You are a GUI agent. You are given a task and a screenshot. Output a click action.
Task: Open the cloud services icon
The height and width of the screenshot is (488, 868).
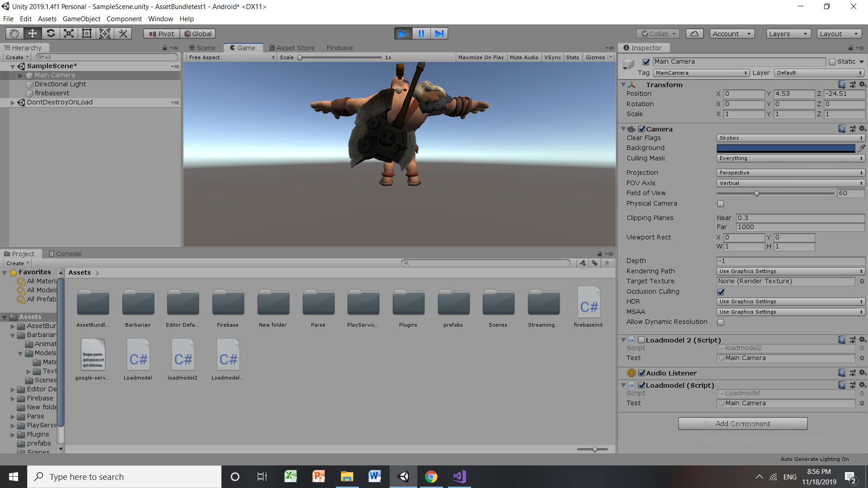click(695, 34)
